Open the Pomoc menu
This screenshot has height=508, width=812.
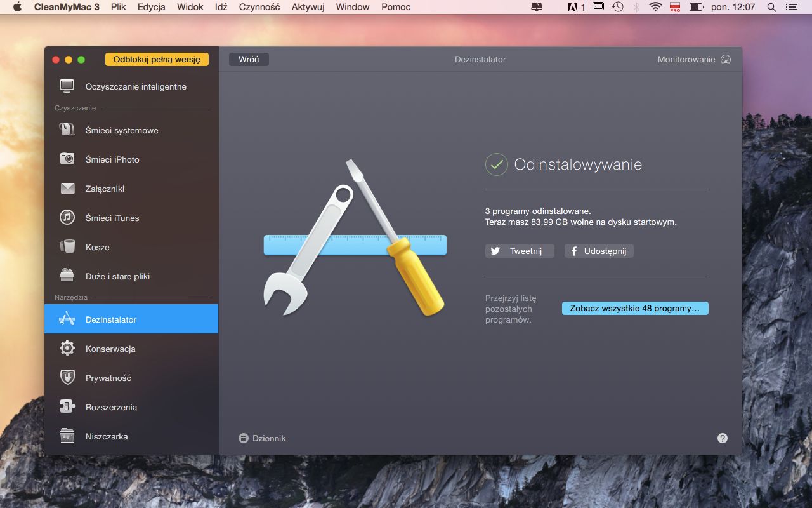point(396,7)
